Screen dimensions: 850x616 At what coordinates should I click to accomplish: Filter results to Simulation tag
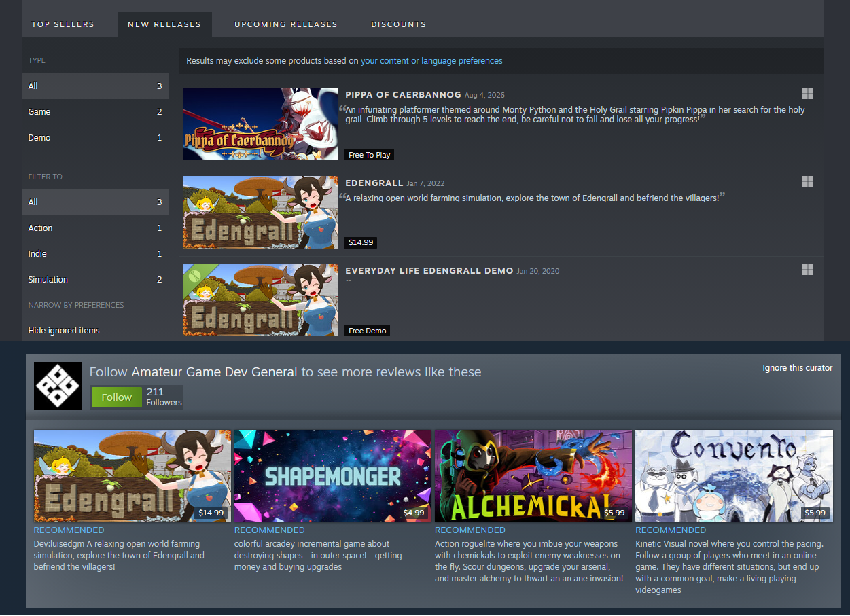pyautogui.click(x=95, y=280)
